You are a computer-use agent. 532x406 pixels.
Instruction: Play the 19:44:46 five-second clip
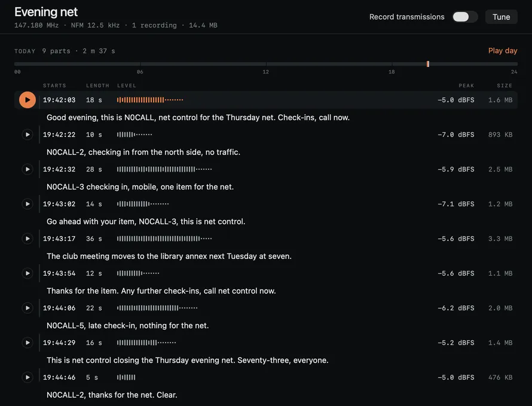point(27,377)
